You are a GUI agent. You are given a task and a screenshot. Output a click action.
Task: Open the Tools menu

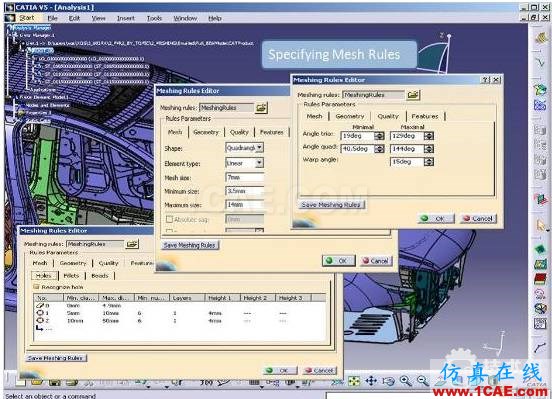click(154, 18)
